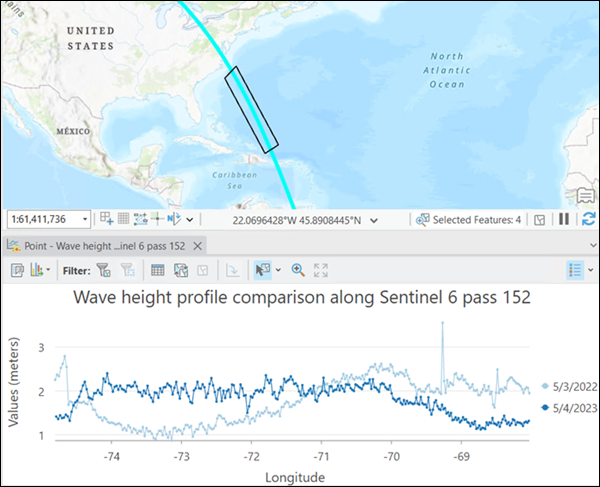The width and height of the screenshot is (600, 487).
Task: Click 5/3/2022 legend entry
Action: click(x=568, y=386)
